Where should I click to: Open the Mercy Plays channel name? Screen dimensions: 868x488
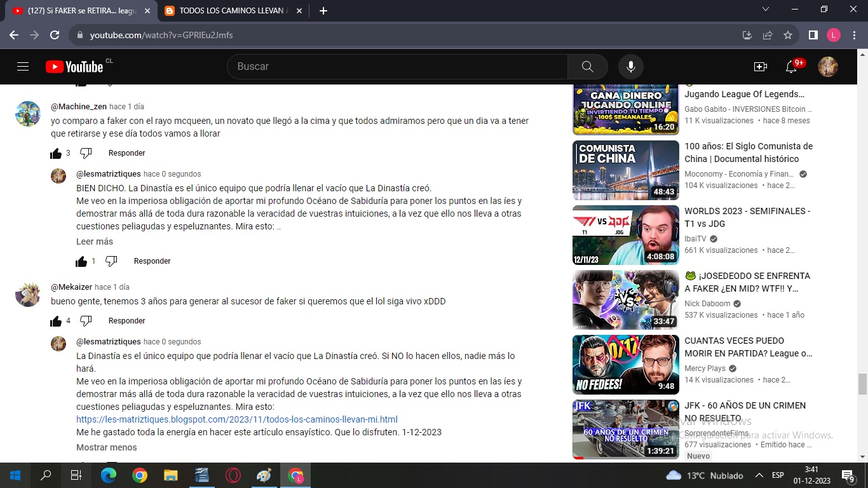click(x=705, y=369)
